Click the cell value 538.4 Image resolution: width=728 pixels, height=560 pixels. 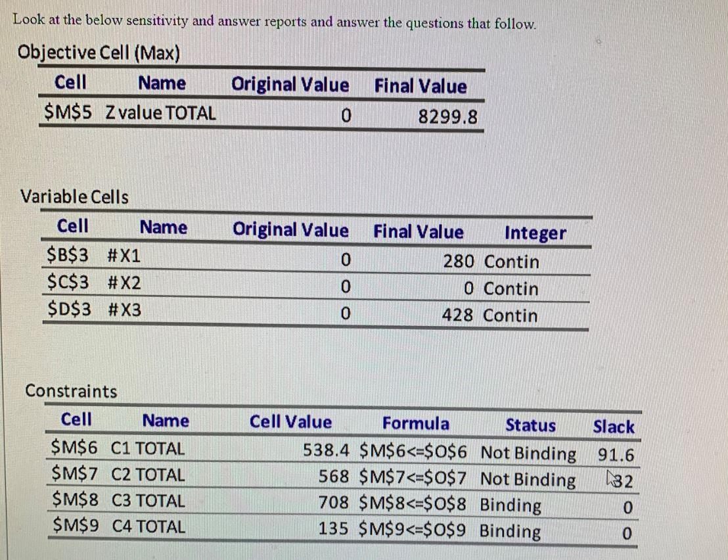325,450
